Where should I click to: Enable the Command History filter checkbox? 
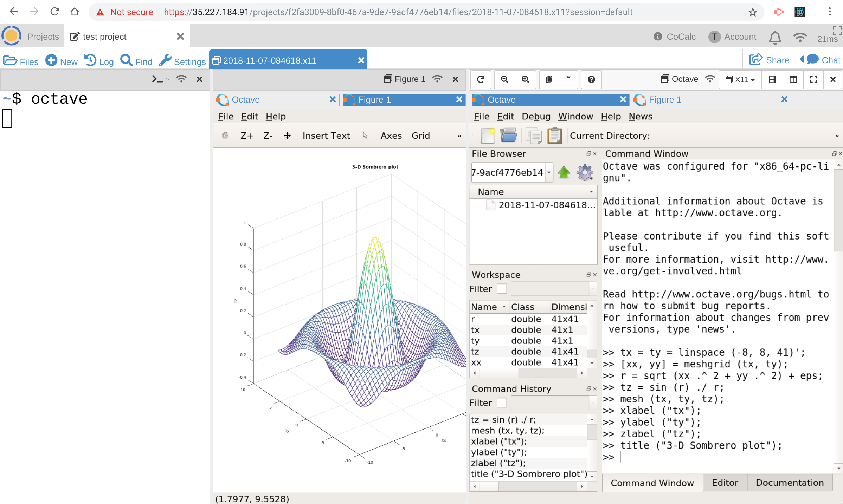[502, 402]
